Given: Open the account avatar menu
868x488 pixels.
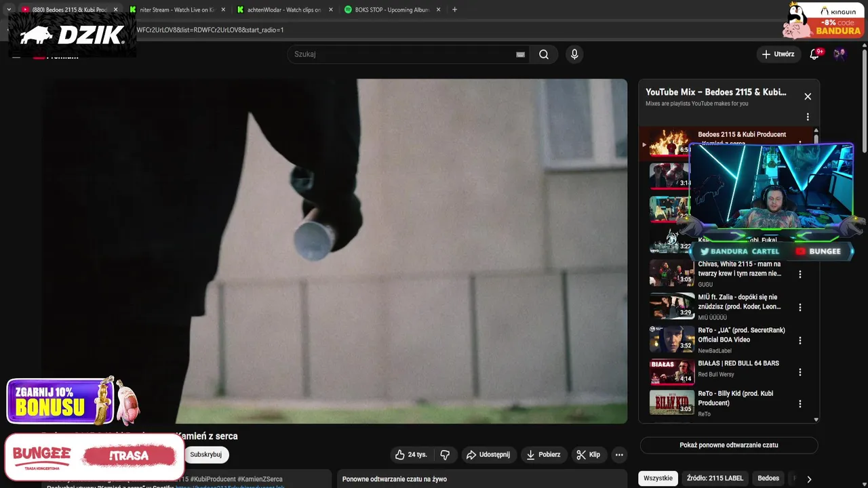Looking at the screenshot, I should click(x=840, y=54).
